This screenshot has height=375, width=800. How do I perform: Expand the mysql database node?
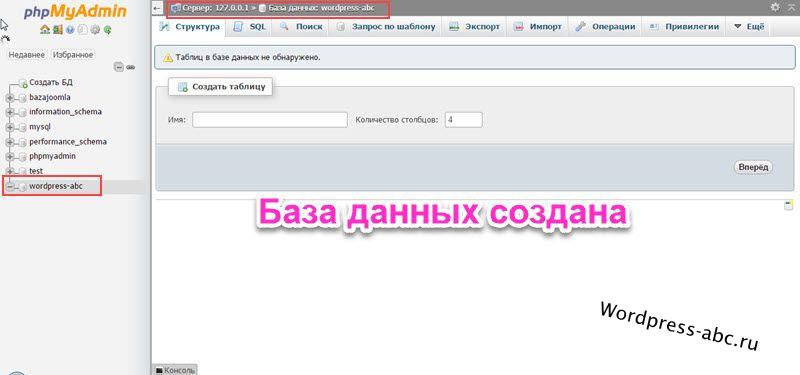pyautogui.click(x=10, y=128)
